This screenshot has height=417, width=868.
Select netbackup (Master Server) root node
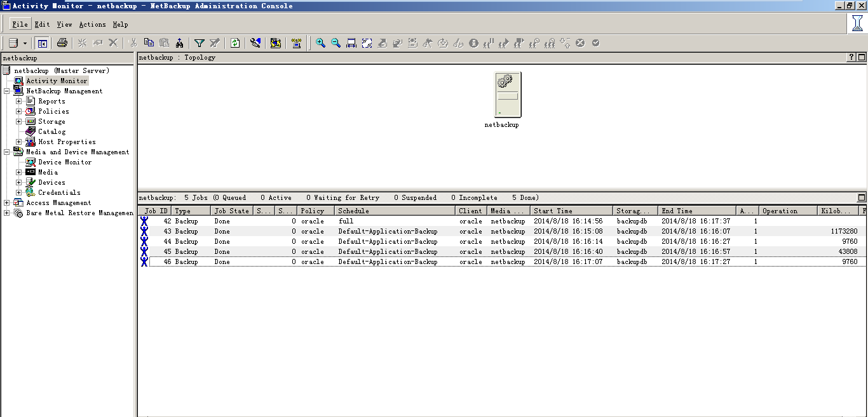[x=62, y=70]
